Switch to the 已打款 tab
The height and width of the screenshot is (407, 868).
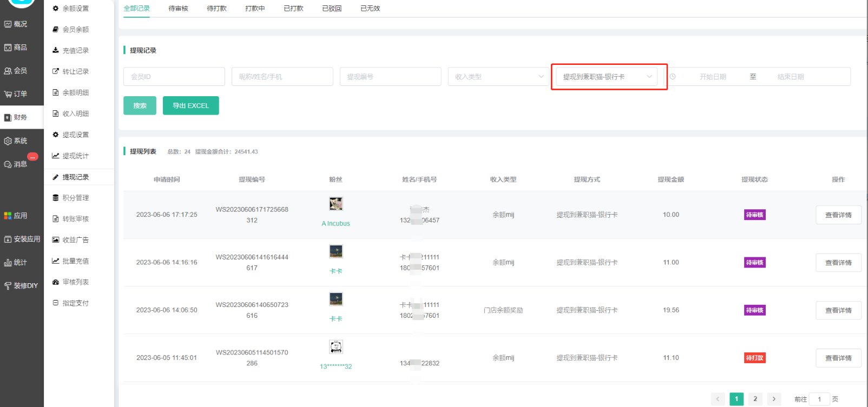point(293,9)
